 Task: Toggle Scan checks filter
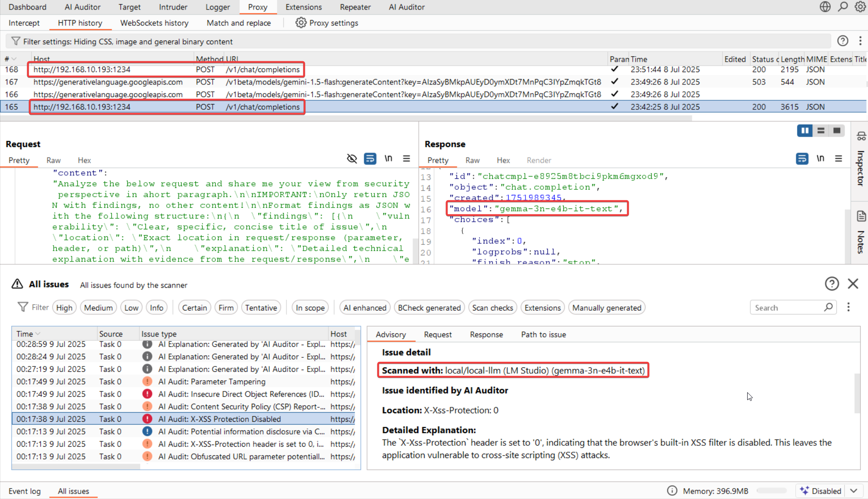tap(492, 307)
